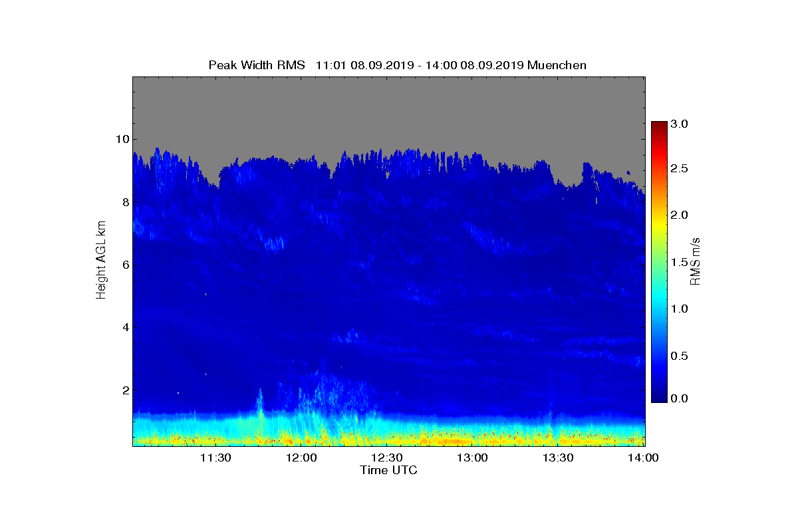Click the plot title 'Peak Width RMS'
Viewport: 798px width, 532px height.
coord(257,65)
